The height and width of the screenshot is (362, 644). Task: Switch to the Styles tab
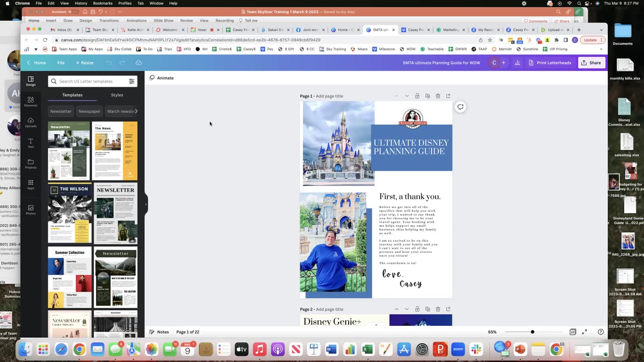tap(117, 95)
